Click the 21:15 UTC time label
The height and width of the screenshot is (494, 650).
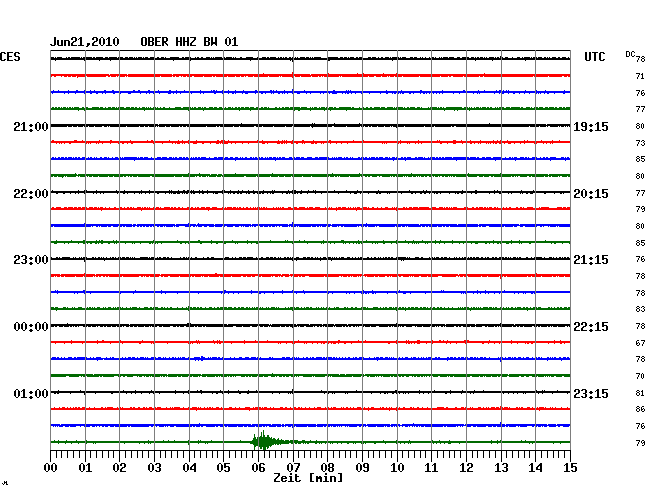pos(591,260)
